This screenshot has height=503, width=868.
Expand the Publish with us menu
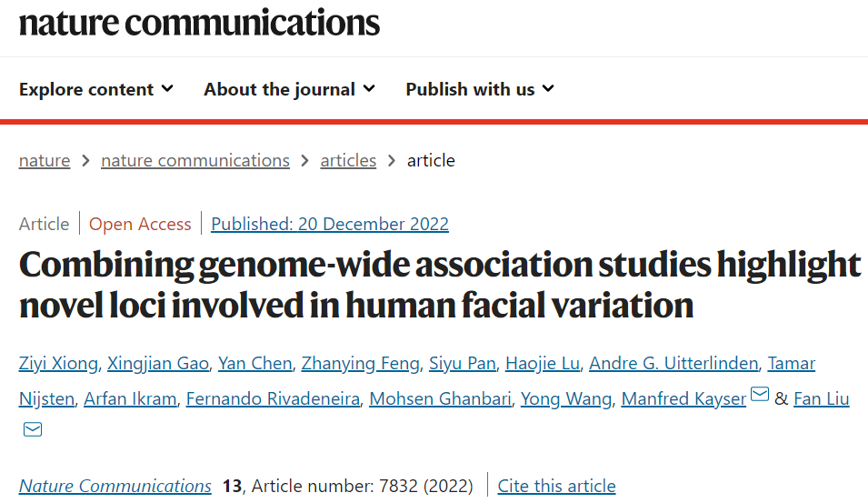click(479, 89)
